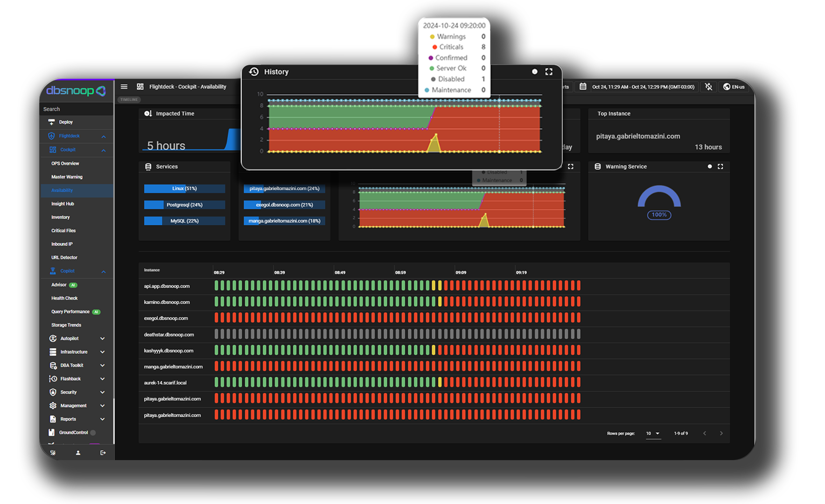Screen dimensions: 825x504
Task: Toggle Warnings series in chart legend
Action: pyautogui.click(x=447, y=36)
